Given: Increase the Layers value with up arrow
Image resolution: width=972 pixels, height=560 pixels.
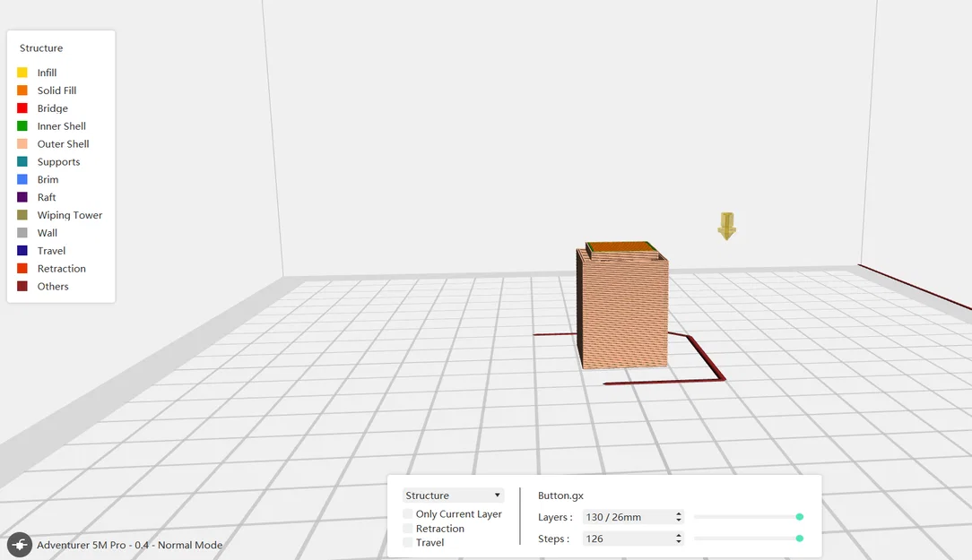Looking at the screenshot, I should (679, 513).
